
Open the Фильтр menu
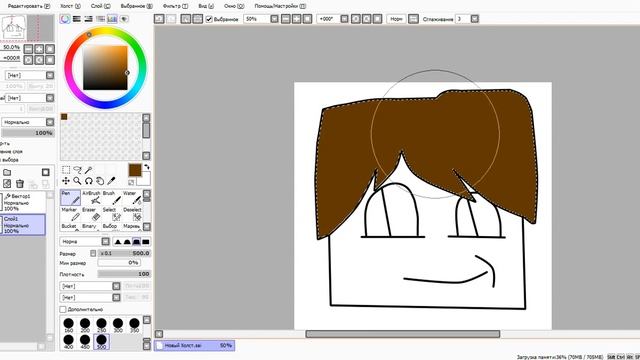pos(176,6)
